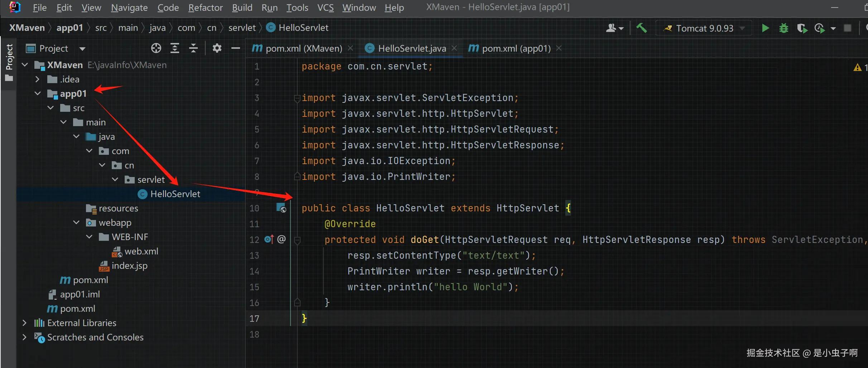Close the HelloServlet.java tab
This screenshot has width=868, height=368.
(454, 48)
